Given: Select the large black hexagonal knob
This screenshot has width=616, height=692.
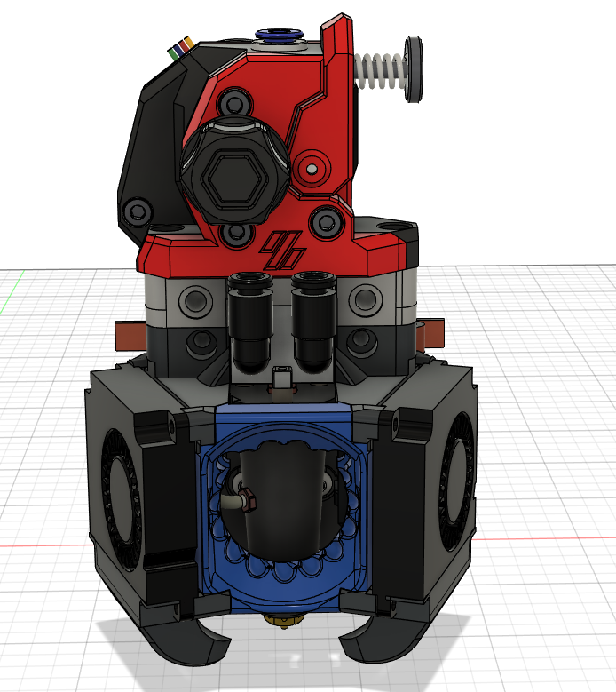Looking at the screenshot, I should point(234,170).
